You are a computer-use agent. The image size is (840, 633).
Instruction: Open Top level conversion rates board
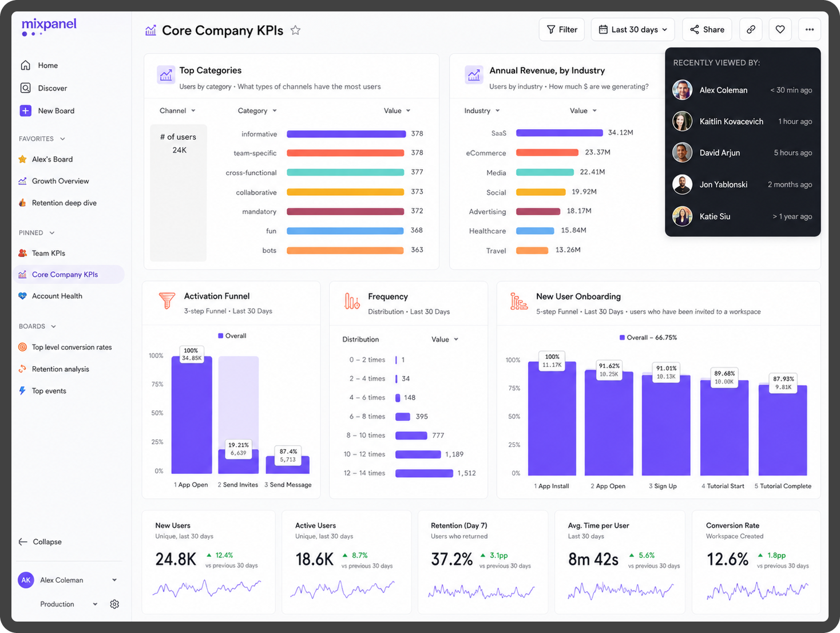tap(65, 347)
